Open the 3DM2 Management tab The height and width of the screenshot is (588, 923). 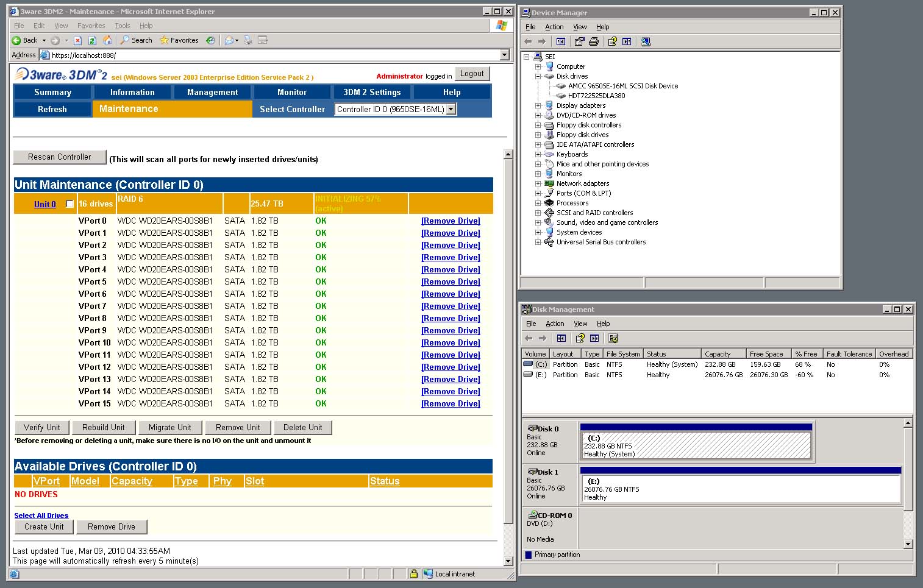[x=212, y=92]
